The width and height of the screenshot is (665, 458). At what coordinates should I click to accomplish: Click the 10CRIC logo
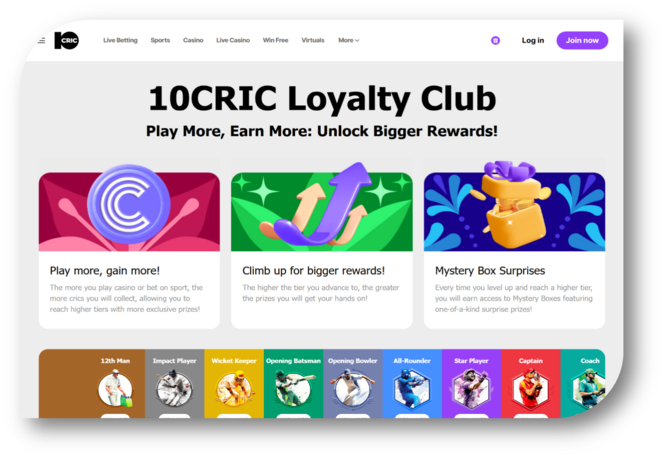[67, 40]
